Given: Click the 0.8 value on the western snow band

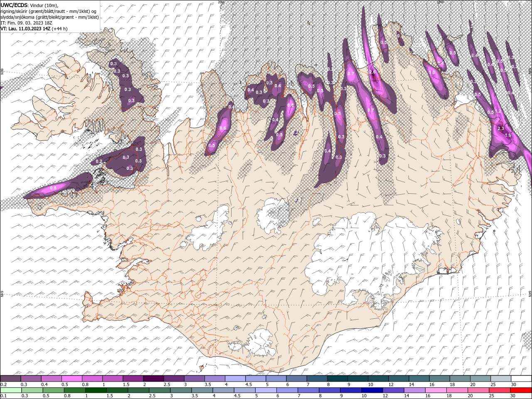Looking at the screenshot, I should [53, 188].
